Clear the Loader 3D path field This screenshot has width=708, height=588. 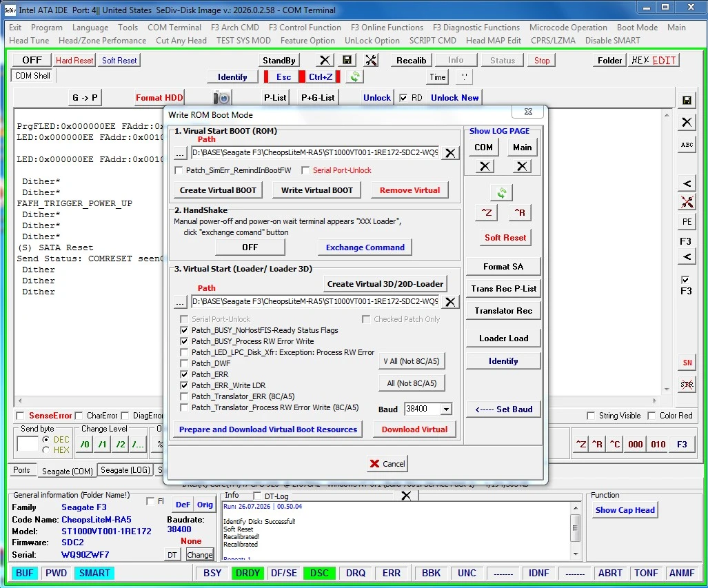click(x=450, y=302)
